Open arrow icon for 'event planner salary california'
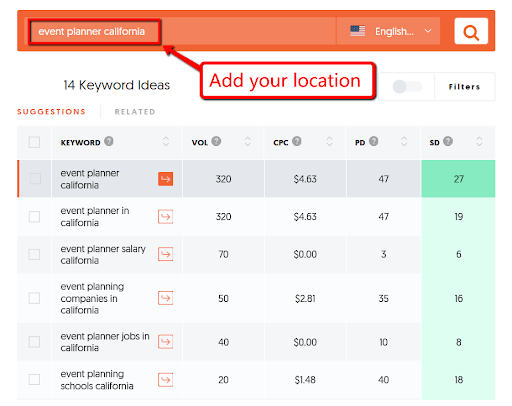 coord(165,254)
